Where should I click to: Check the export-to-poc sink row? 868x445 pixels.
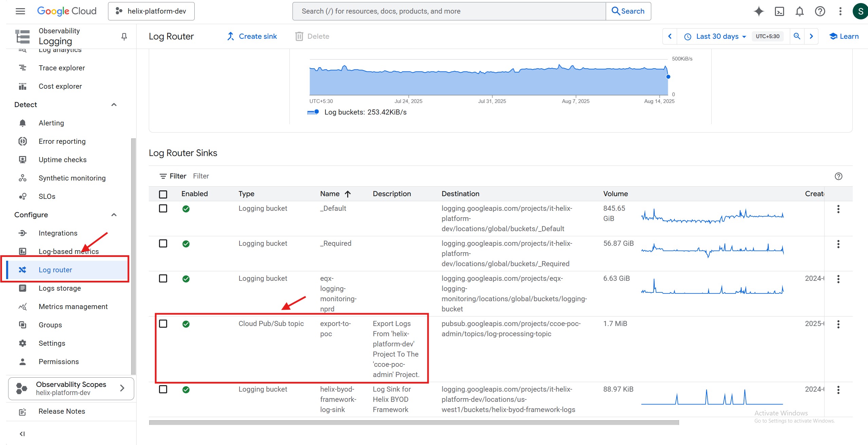click(x=163, y=324)
